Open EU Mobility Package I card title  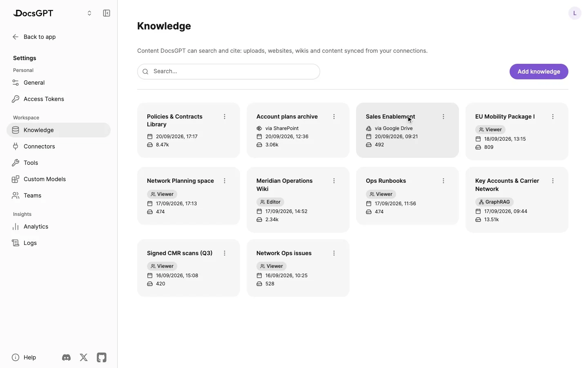point(505,117)
